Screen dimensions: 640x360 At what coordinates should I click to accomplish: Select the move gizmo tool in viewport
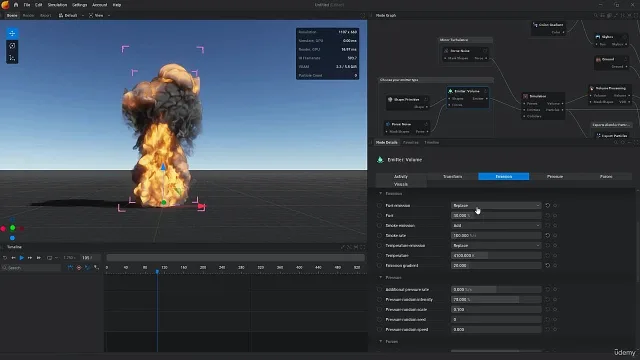click(12, 33)
